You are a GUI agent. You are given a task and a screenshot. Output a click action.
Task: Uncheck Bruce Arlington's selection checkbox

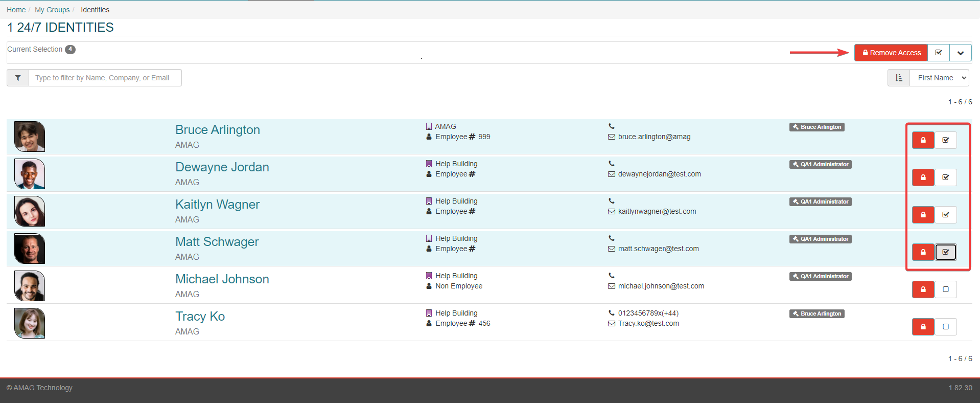[945, 140]
